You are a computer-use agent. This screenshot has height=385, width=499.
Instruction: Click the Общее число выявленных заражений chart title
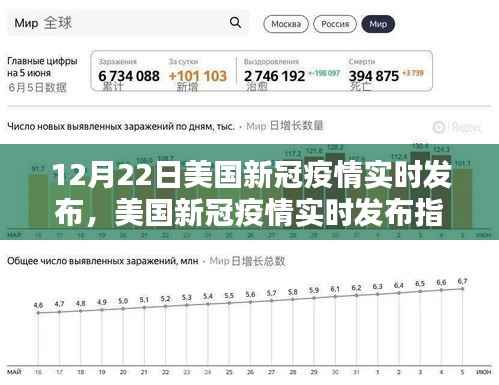pos(103,261)
